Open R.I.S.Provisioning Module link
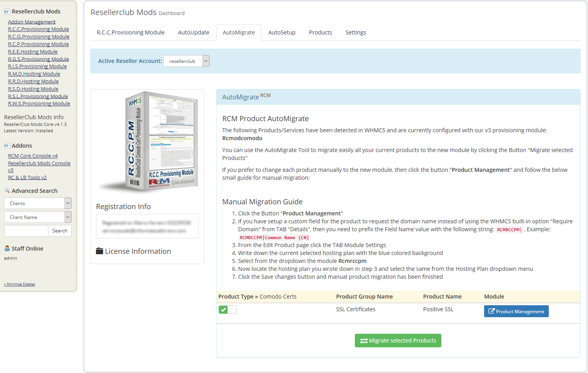This screenshot has height=373, width=588. pyautogui.click(x=37, y=67)
